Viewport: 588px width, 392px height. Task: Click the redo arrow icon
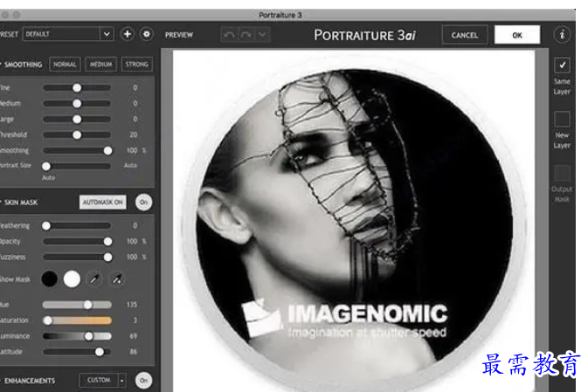pyautogui.click(x=246, y=35)
